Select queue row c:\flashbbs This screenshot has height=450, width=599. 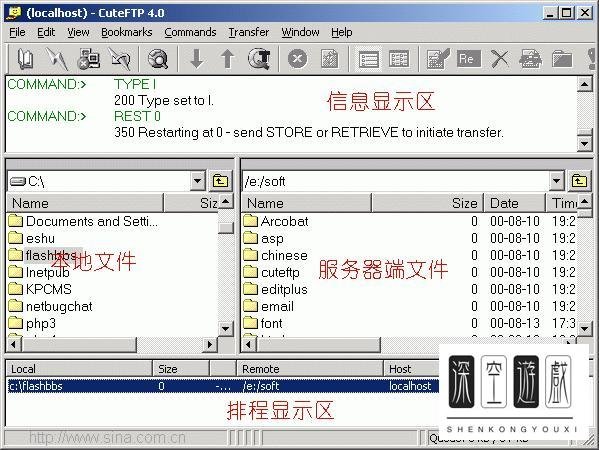(x=223, y=386)
